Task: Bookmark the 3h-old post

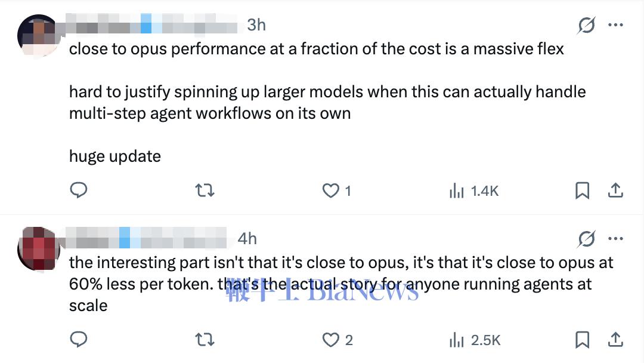Action: coord(582,190)
